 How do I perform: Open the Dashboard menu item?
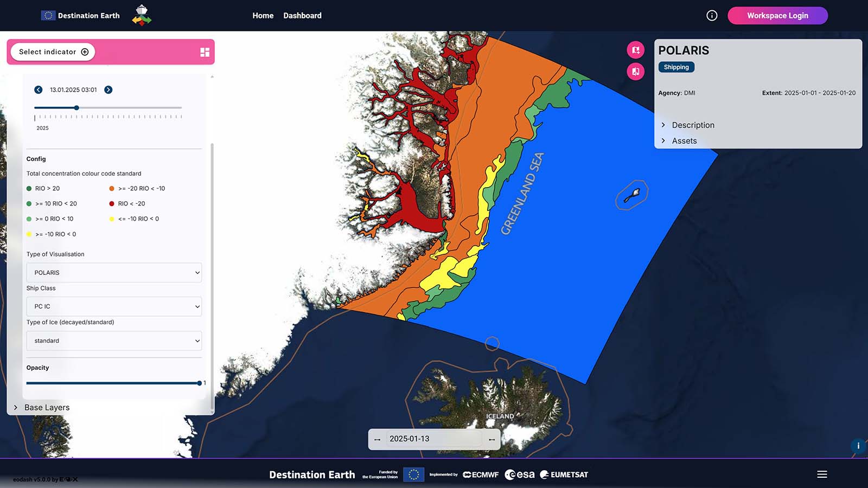coord(302,16)
